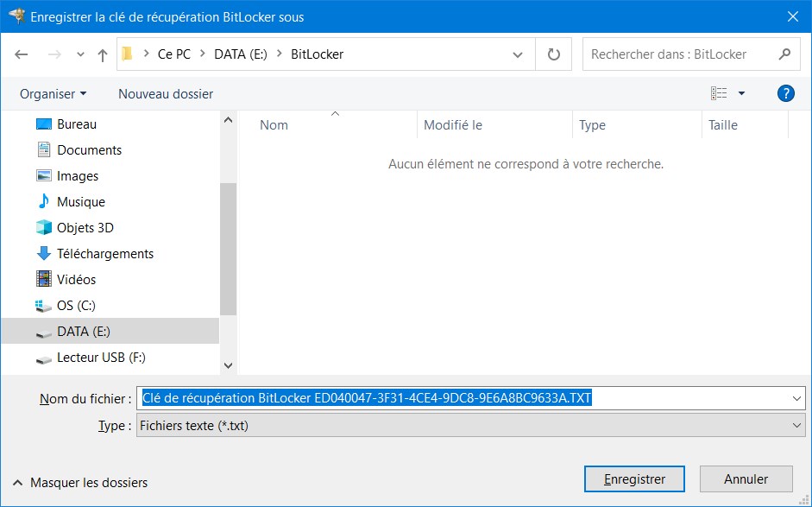Select 'DATA (E:)' breadcrumb segment

(x=241, y=54)
